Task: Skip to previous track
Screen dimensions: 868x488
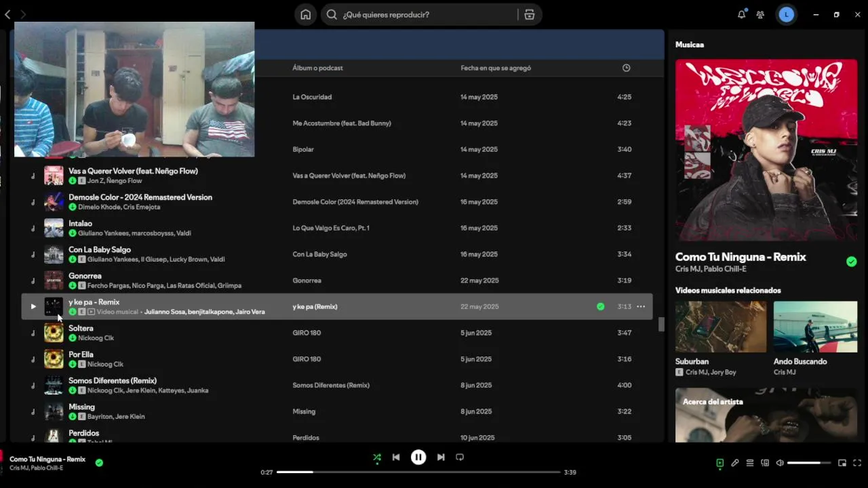Action: [x=396, y=457]
